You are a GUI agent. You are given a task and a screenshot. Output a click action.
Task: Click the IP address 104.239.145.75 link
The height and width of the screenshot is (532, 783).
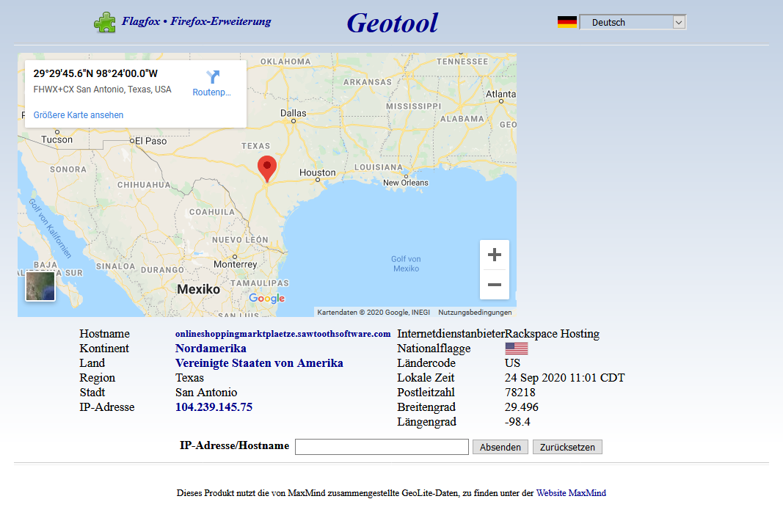(x=214, y=407)
